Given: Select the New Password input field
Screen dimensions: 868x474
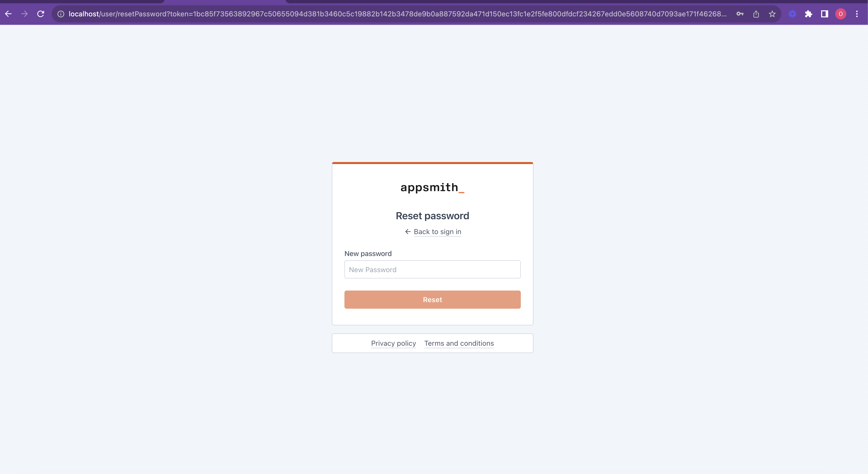Looking at the screenshot, I should coord(432,269).
